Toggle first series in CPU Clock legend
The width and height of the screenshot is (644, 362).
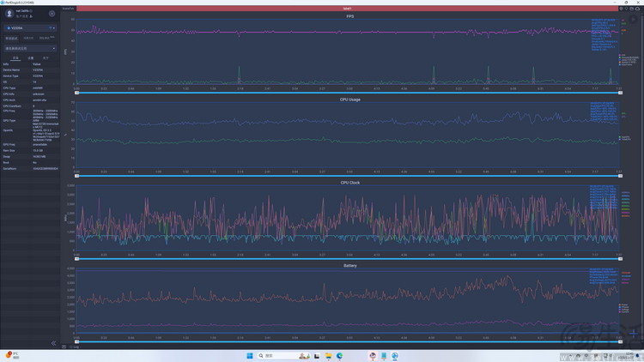click(624, 192)
